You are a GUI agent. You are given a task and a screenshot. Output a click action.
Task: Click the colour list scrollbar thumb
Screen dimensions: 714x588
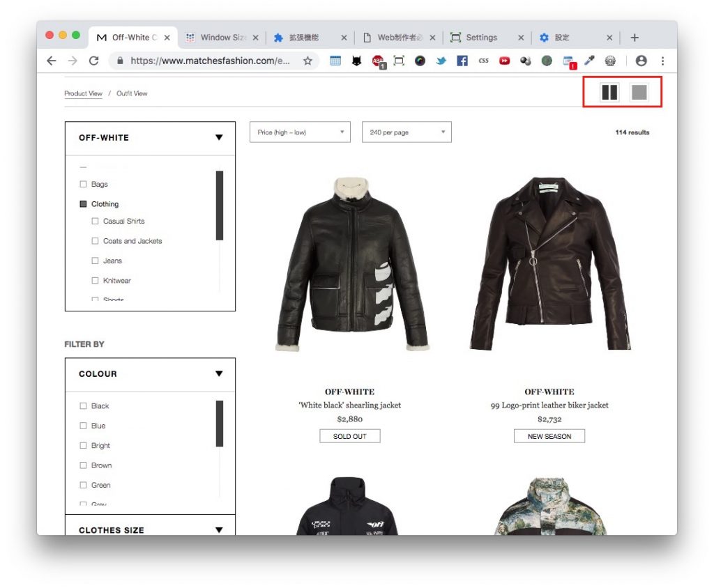tap(220, 424)
